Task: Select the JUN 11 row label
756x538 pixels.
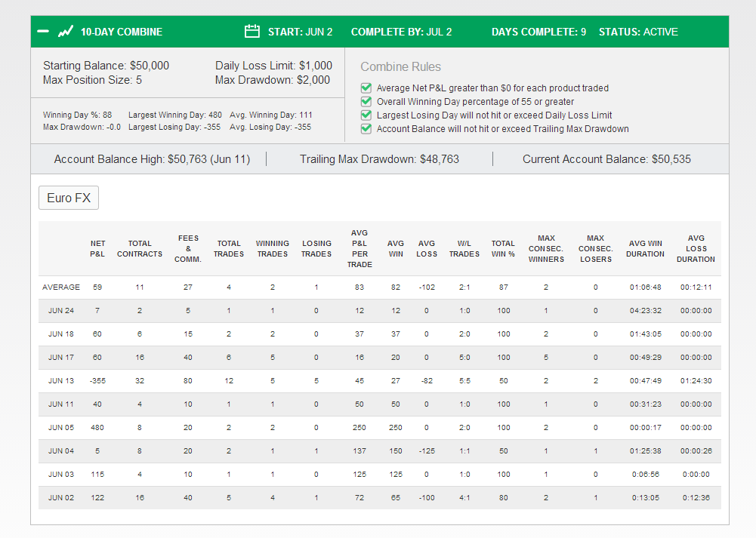Action: pyautogui.click(x=61, y=404)
